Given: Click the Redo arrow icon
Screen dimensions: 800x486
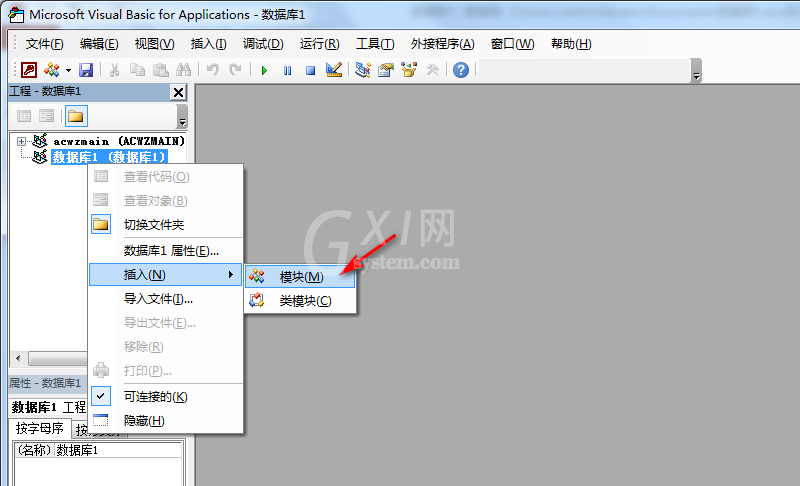Looking at the screenshot, I should pyautogui.click(x=235, y=70).
